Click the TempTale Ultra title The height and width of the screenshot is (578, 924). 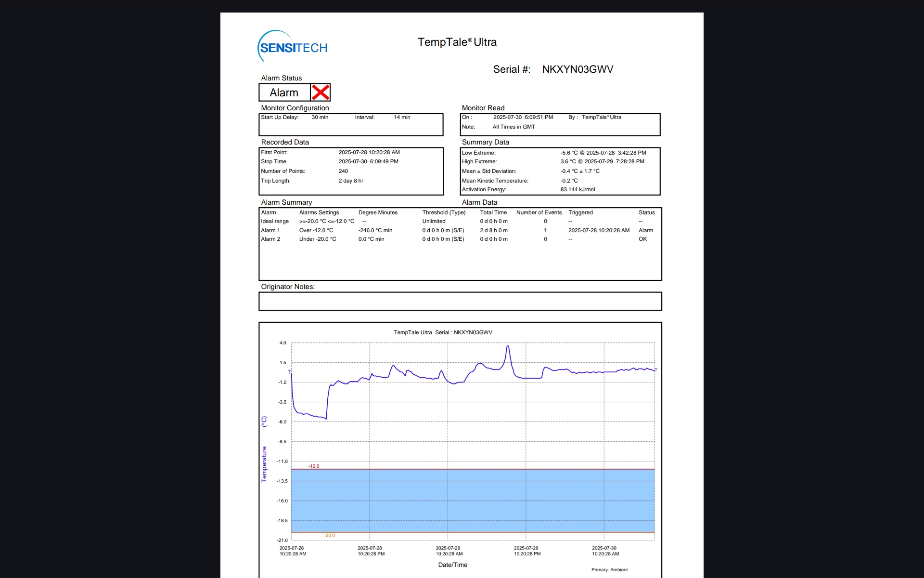[x=457, y=42]
